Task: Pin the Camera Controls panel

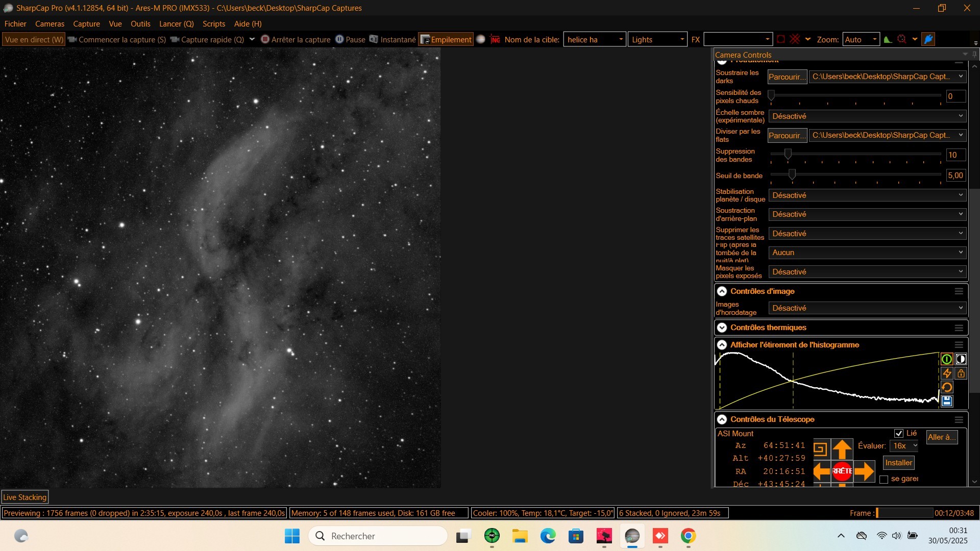Action: [974, 55]
